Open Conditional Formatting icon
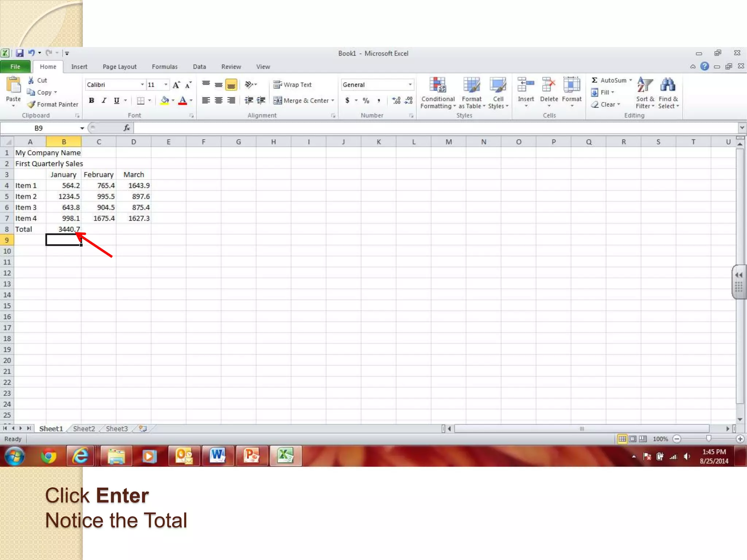 pyautogui.click(x=437, y=85)
